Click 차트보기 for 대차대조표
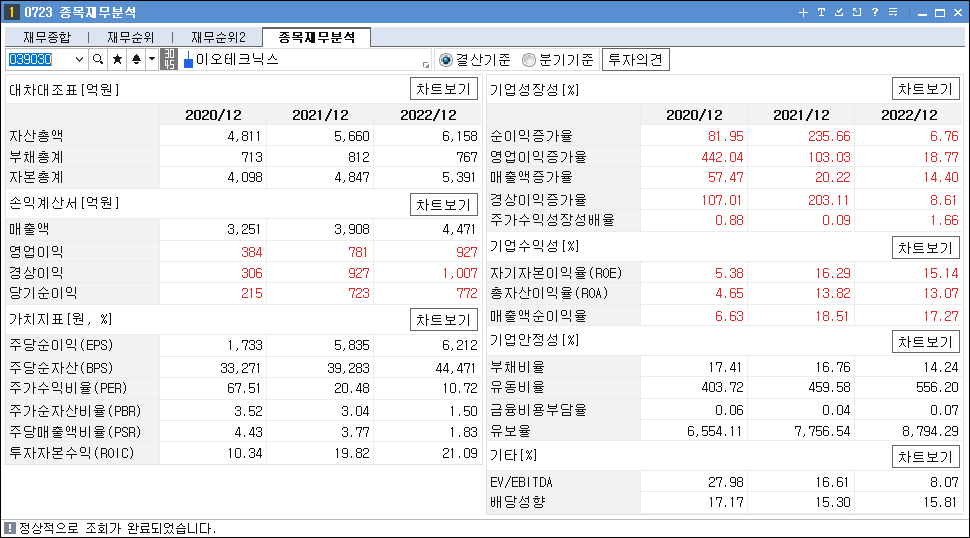The width and height of the screenshot is (970, 538). 444,89
